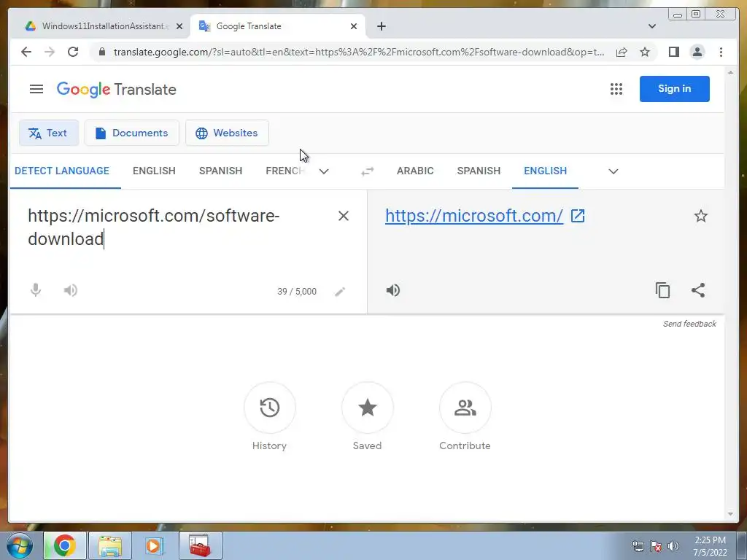Select Detect Language as source

click(62, 171)
